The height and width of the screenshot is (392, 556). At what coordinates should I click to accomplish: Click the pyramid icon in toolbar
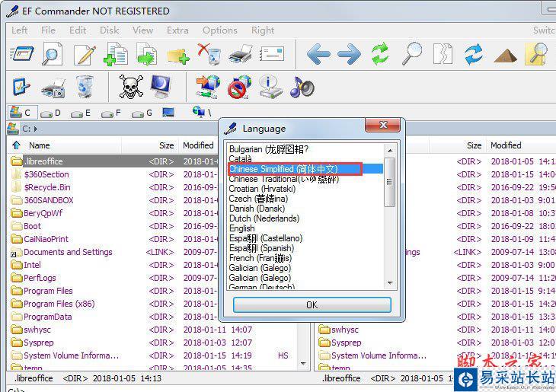(505, 56)
